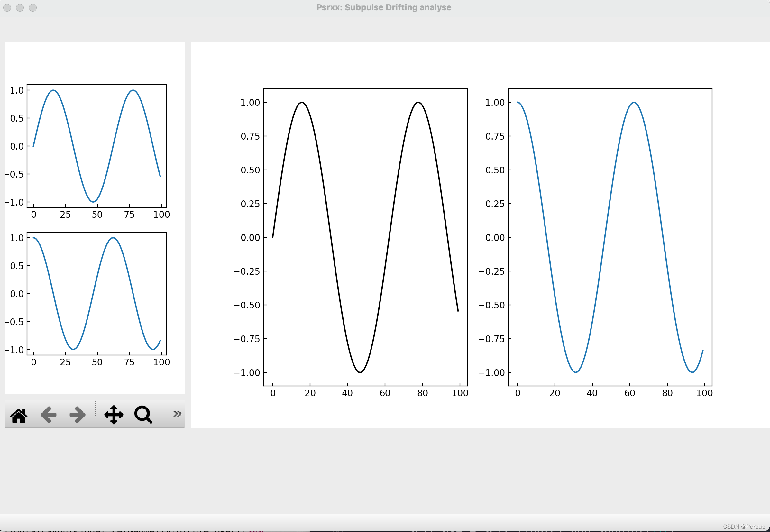This screenshot has height=532, width=770.
Task: Click the peak of the large blue cosine curve
Action: tap(634, 103)
